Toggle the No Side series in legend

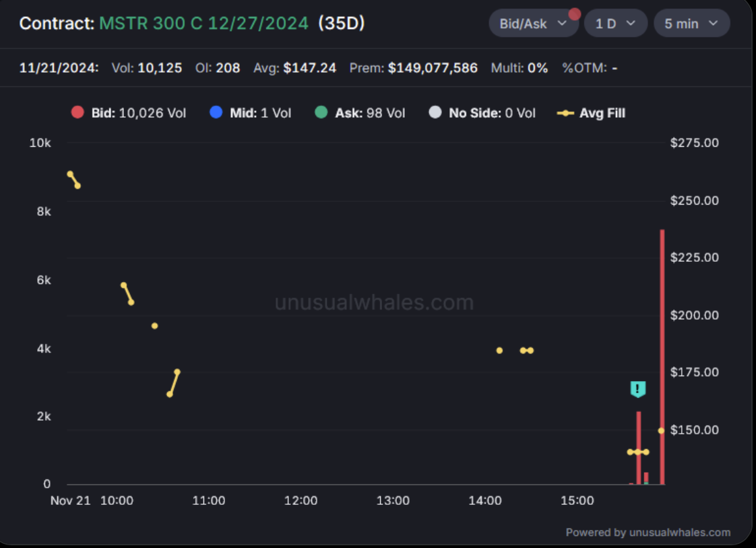pyautogui.click(x=482, y=112)
